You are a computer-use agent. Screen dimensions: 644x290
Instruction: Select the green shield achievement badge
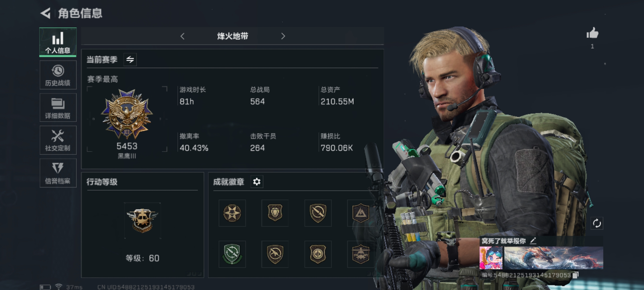pyautogui.click(x=232, y=254)
